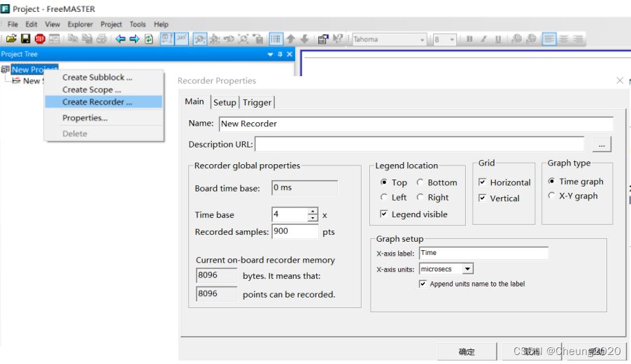631x364 pixels.
Task: Open options with the properties toolbar icon
Action: [x=322, y=39]
